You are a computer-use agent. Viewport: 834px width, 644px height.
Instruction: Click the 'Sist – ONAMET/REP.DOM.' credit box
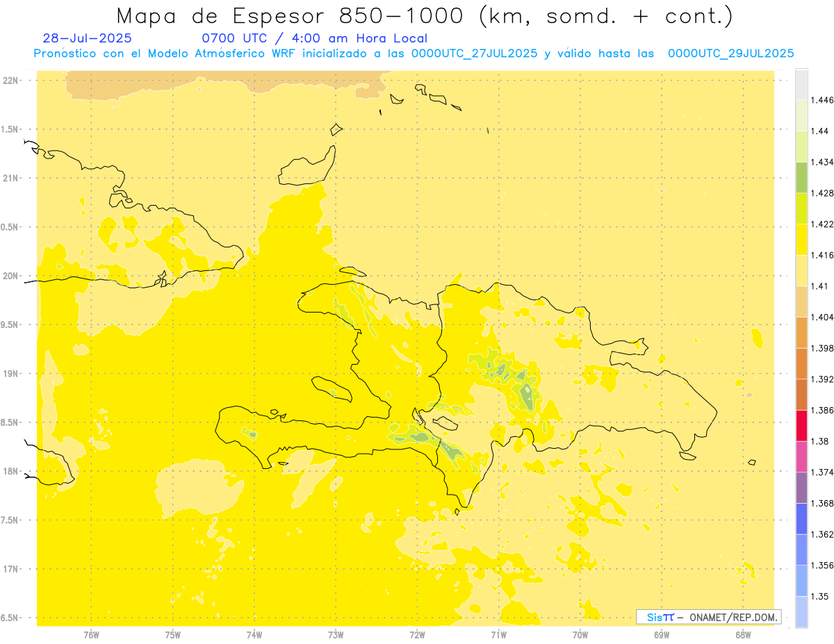click(708, 617)
